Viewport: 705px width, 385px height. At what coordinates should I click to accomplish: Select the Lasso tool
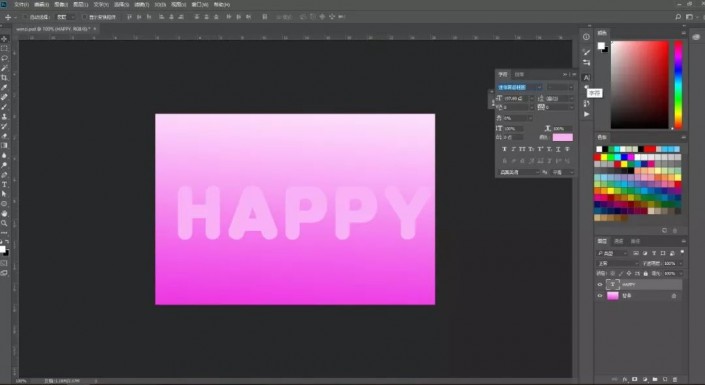[4, 58]
